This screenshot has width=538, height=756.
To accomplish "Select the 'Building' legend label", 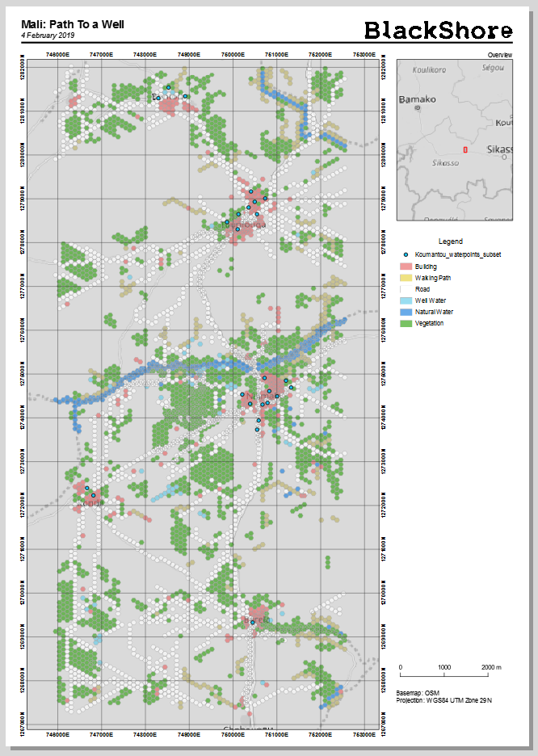I will pyautogui.click(x=426, y=267).
